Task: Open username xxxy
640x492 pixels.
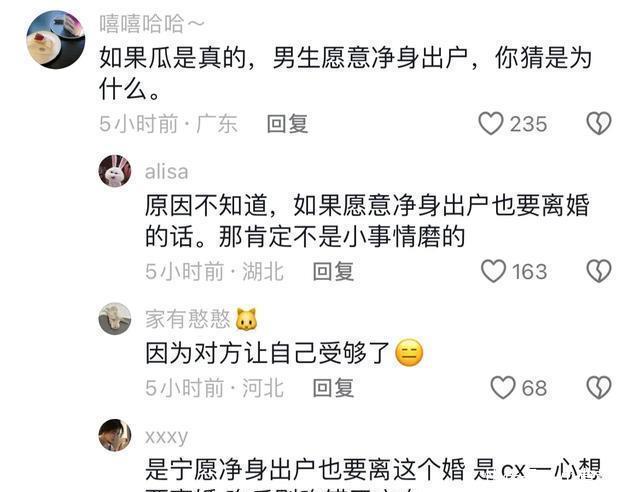Action: (167, 436)
